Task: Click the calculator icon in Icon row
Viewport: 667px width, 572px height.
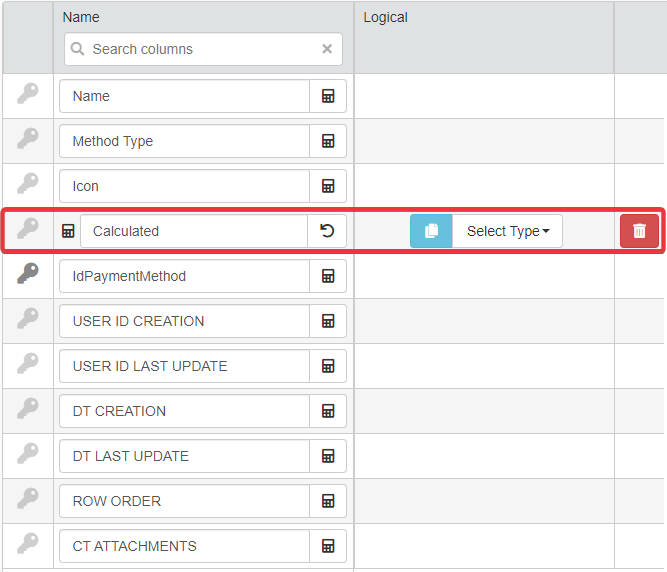Action: (x=328, y=186)
